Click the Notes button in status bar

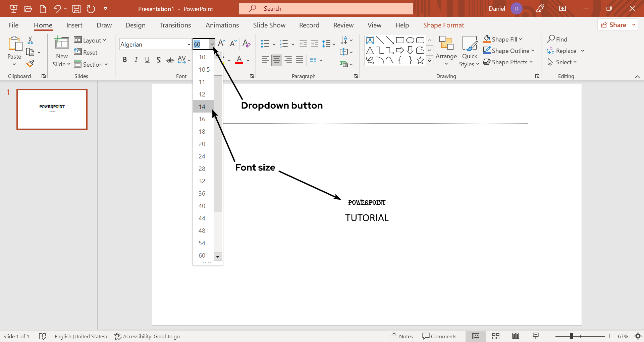click(x=401, y=336)
